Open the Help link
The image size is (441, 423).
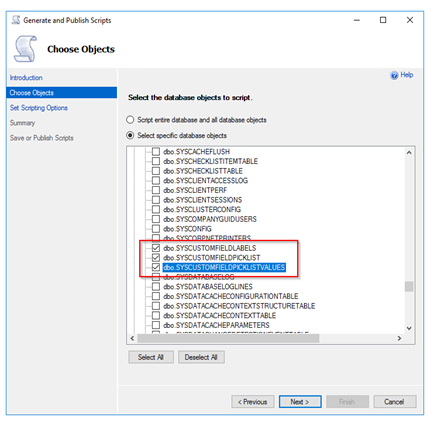407,75
